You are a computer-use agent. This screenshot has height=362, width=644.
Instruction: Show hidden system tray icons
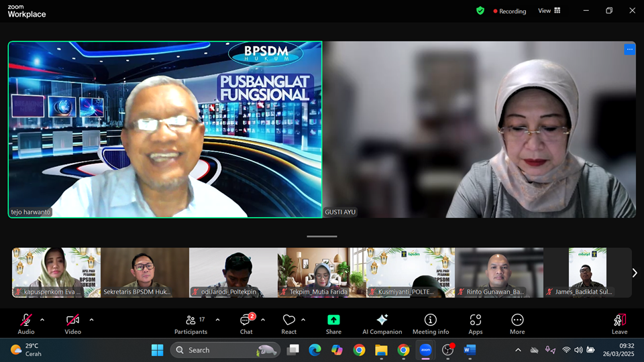518,350
